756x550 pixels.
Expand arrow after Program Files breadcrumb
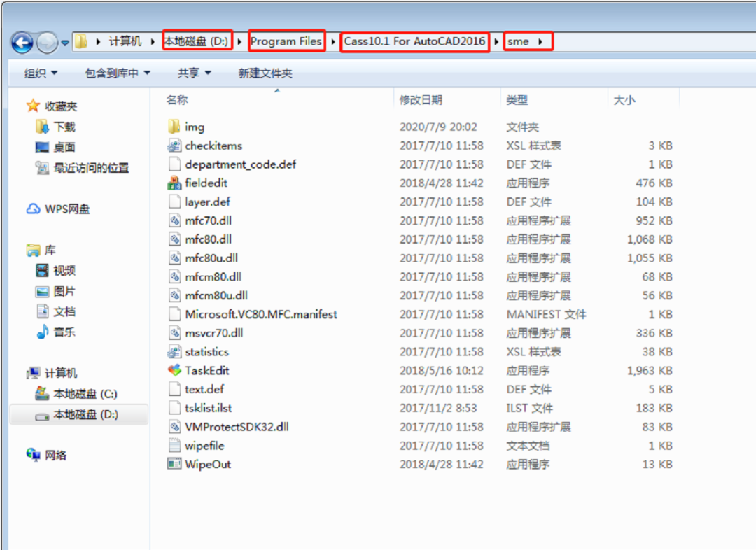[x=332, y=42]
